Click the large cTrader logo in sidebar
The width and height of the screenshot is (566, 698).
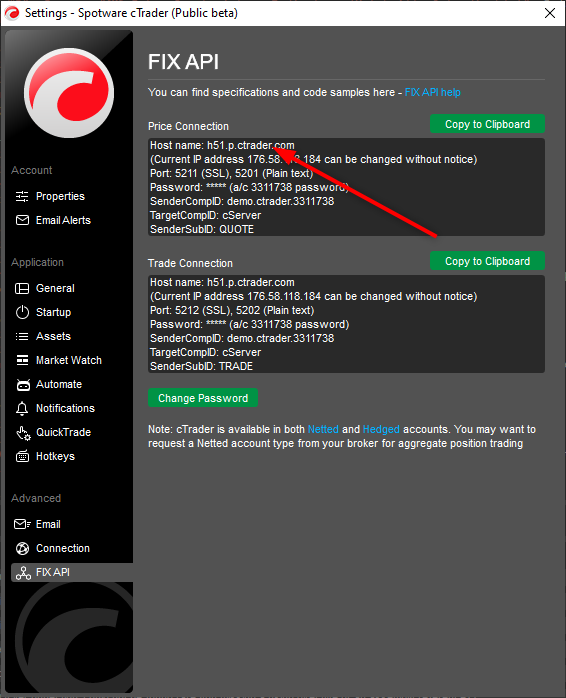pyautogui.click(x=69, y=93)
